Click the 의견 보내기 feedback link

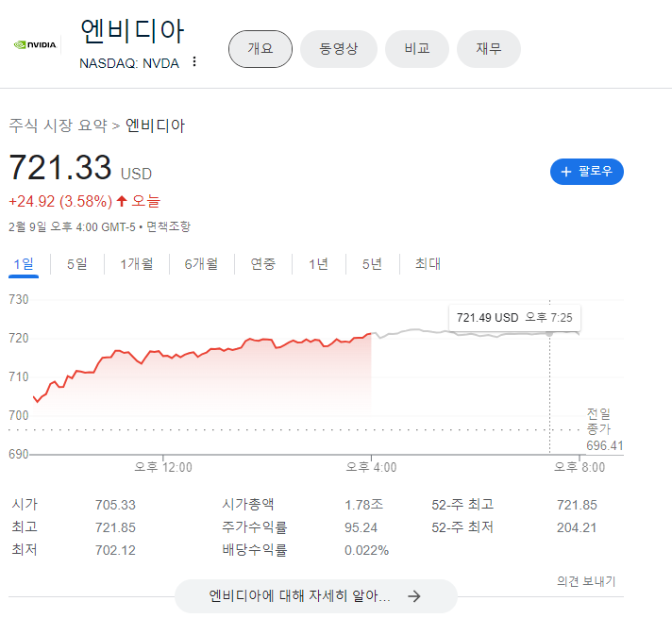[586, 581]
